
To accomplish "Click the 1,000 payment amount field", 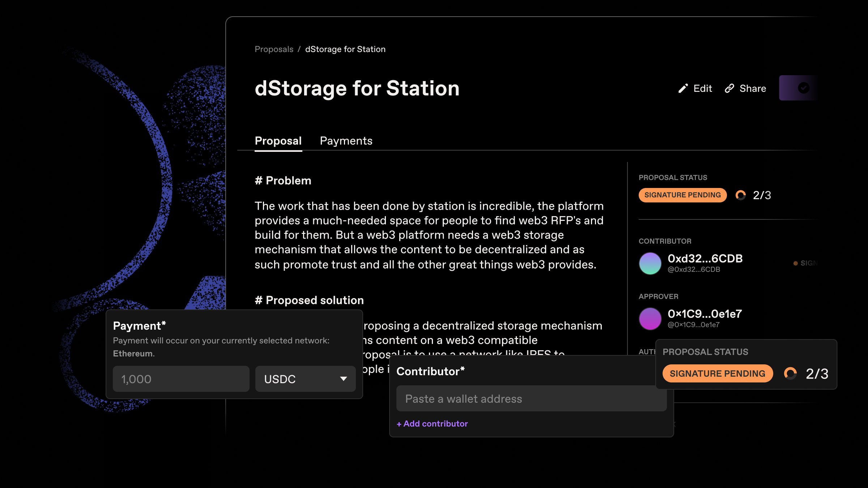I will click(x=181, y=379).
